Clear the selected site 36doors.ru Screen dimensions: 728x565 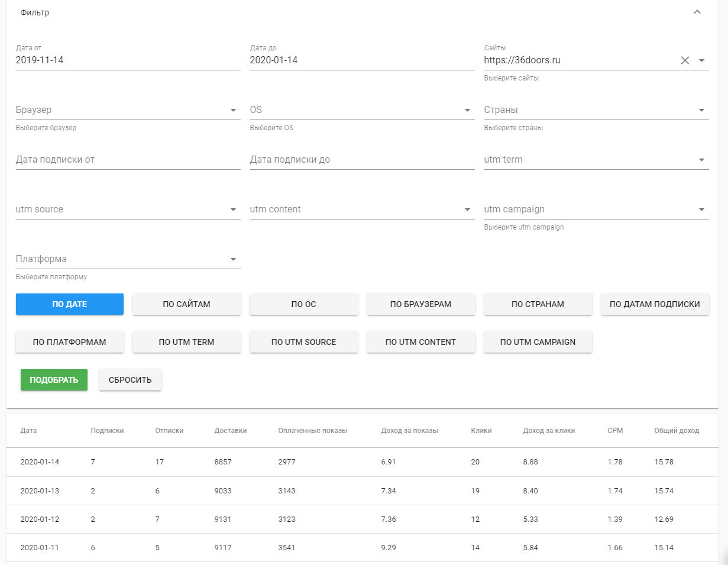pos(685,60)
